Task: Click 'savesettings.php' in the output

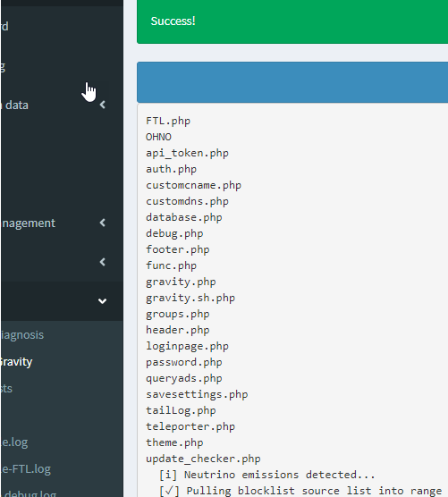Action: (x=197, y=394)
